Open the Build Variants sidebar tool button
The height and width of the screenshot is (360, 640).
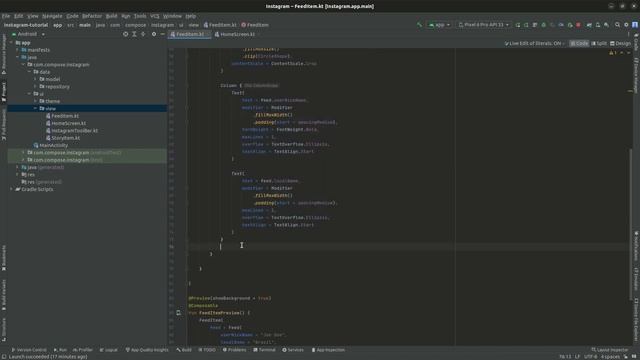pyautogui.click(x=4, y=295)
